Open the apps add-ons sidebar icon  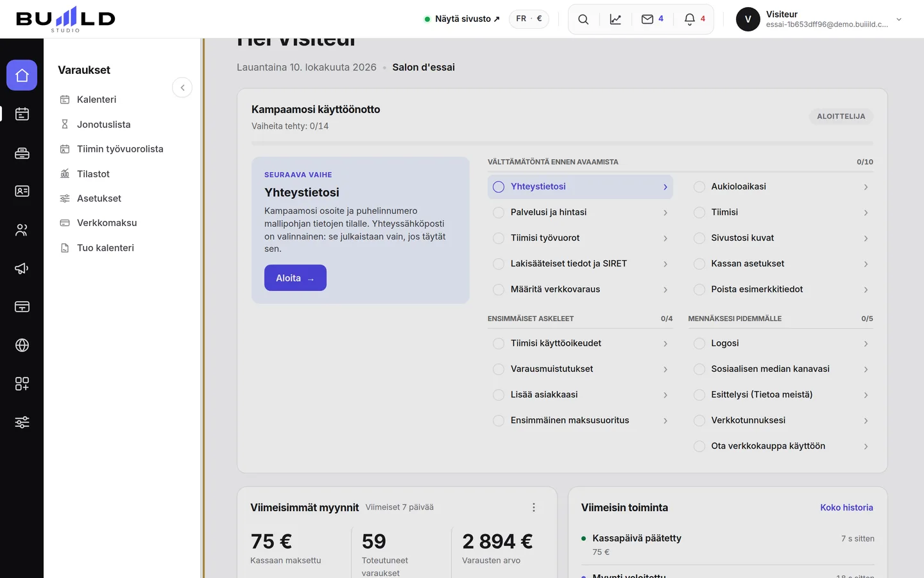click(x=22, y=384)
